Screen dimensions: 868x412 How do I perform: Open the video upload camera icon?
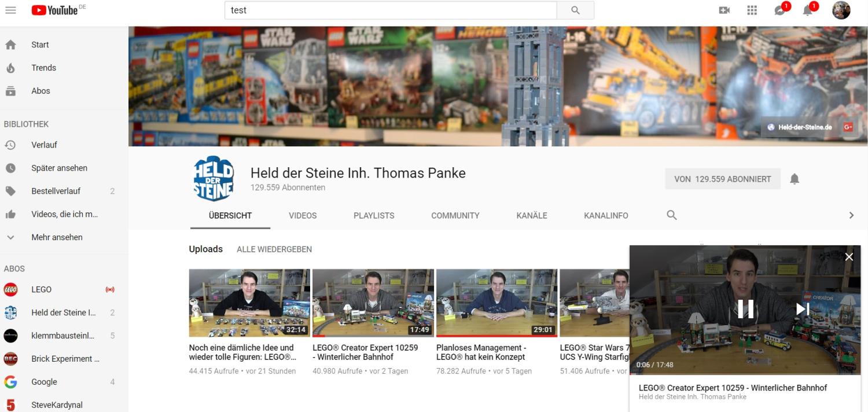[x=724, y=10]
